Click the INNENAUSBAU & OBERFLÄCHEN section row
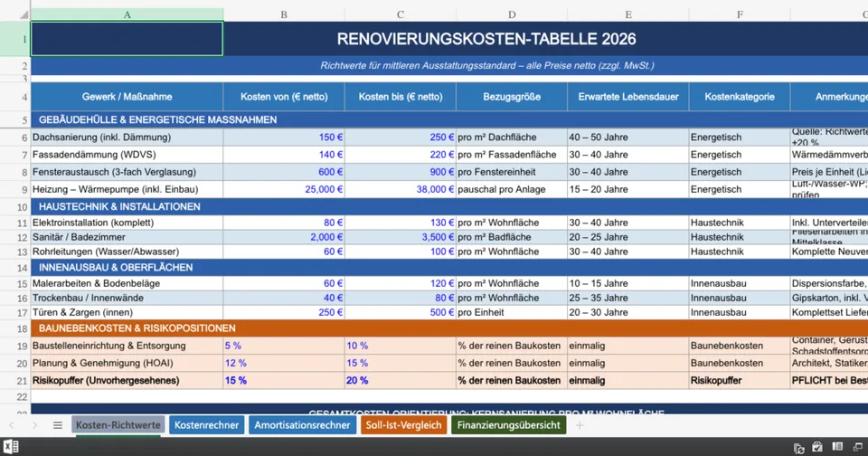 tap(449, 268)
